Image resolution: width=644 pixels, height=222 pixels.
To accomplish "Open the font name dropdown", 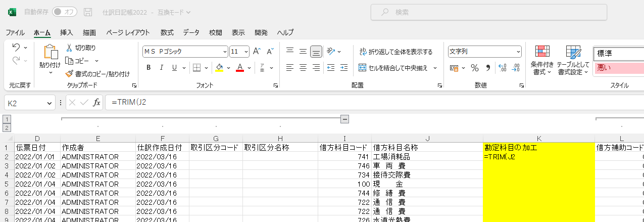I will (x=225, y=52).
